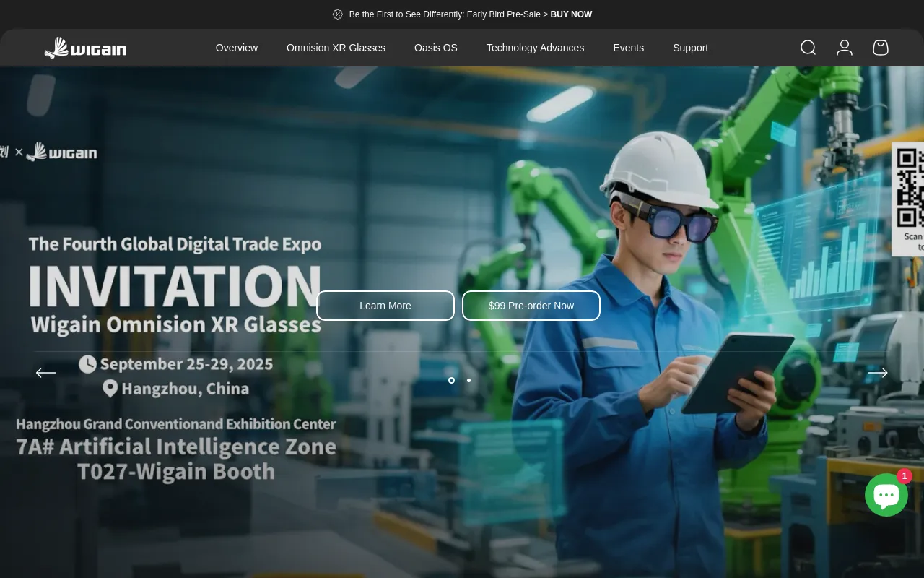Viewport: 924px width, 578px height.
Task: Click the Learn More button
Action: 385,306
